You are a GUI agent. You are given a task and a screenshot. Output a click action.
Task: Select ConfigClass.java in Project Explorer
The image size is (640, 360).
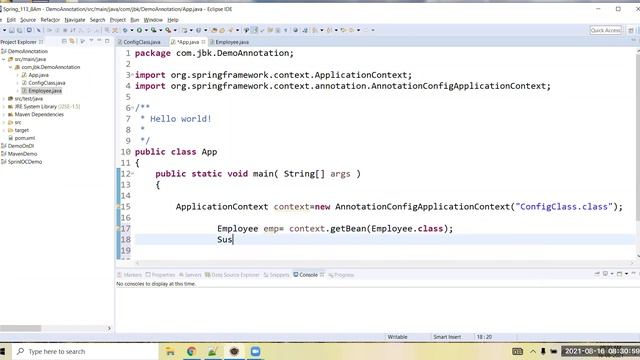click(43, 83)
